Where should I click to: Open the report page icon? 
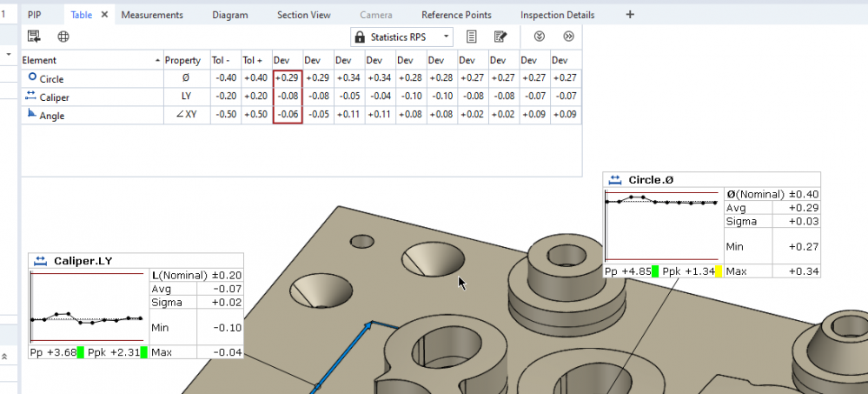tap(472, 37)
